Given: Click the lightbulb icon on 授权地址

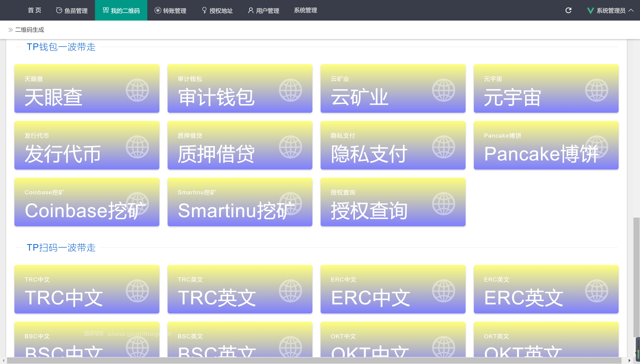Looking at the screenshot, I should pos(204,10).
